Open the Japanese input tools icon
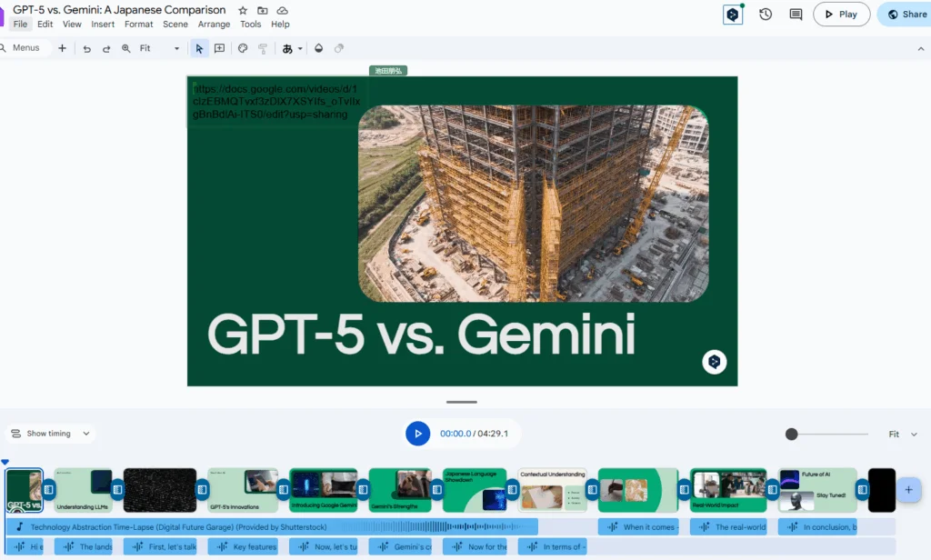The width and height of the screenshot is (931, 560). pos(287,49)
